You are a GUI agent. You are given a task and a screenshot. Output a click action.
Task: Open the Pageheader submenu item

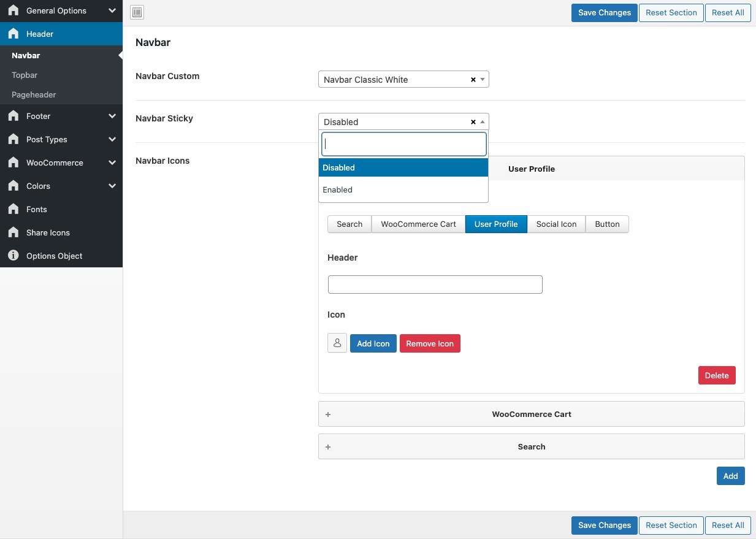click(34, 94)
